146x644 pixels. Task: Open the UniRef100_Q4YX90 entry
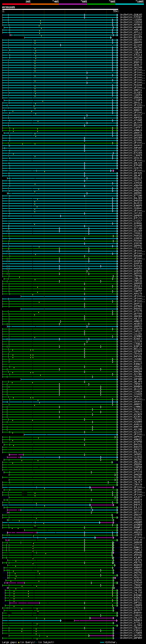[131, 636]
